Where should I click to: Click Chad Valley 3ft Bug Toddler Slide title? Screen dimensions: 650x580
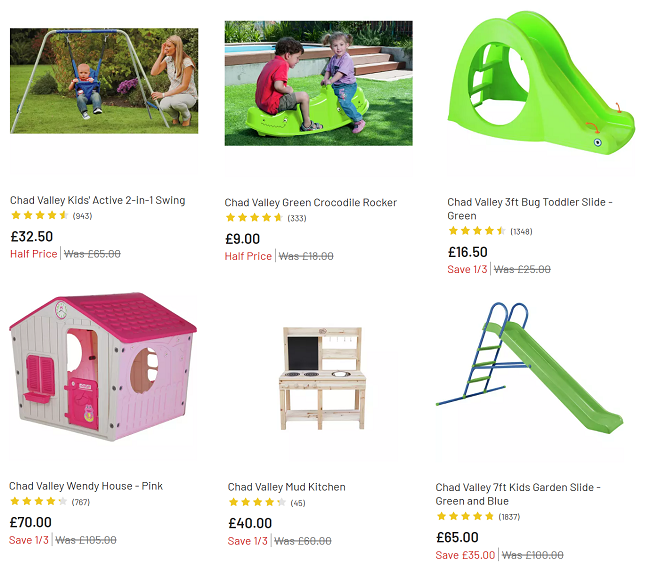530,209
